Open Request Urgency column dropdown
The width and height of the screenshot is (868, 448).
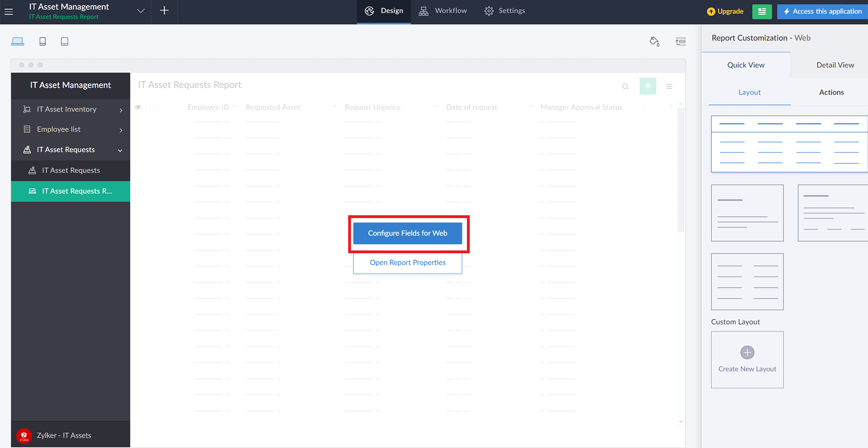(x=436, y=106)
